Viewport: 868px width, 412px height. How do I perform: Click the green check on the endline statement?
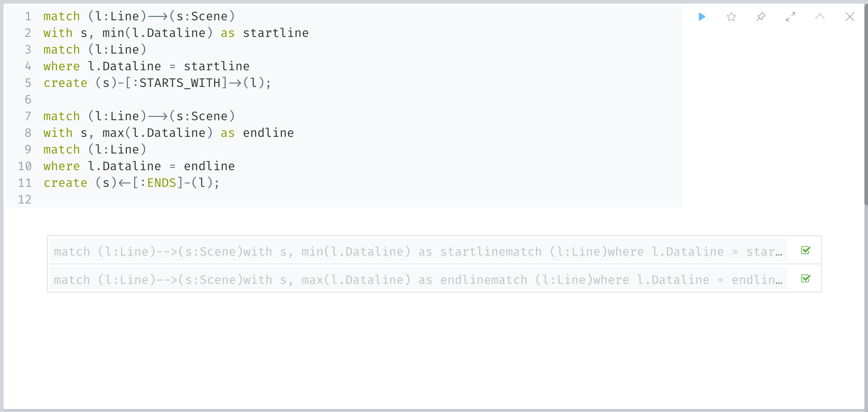[x=805, y=278]
